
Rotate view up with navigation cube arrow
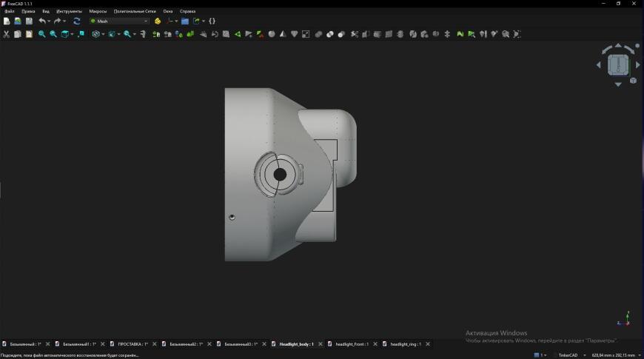(x=618, y=46)
